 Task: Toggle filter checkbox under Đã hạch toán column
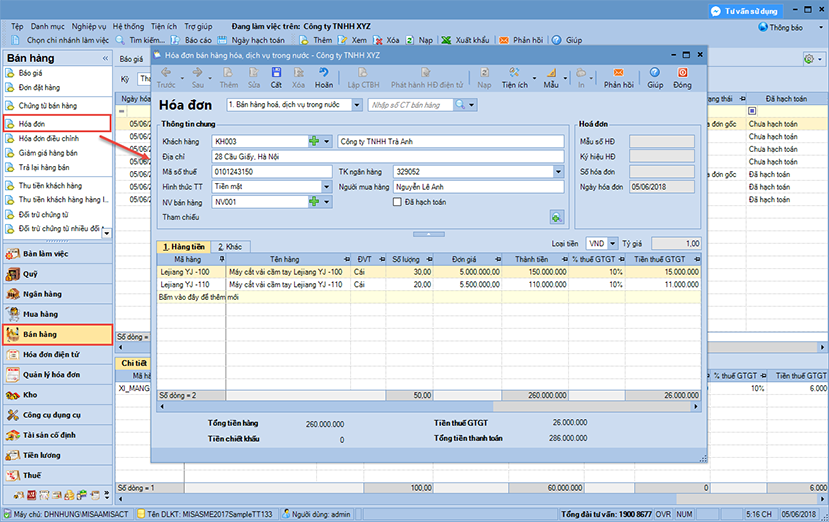(x=752, y=111)
